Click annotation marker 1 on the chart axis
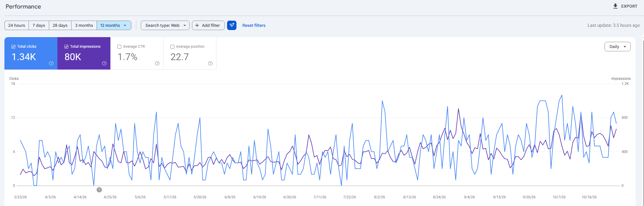Viewport: 644px width, 206px height. 99,190
